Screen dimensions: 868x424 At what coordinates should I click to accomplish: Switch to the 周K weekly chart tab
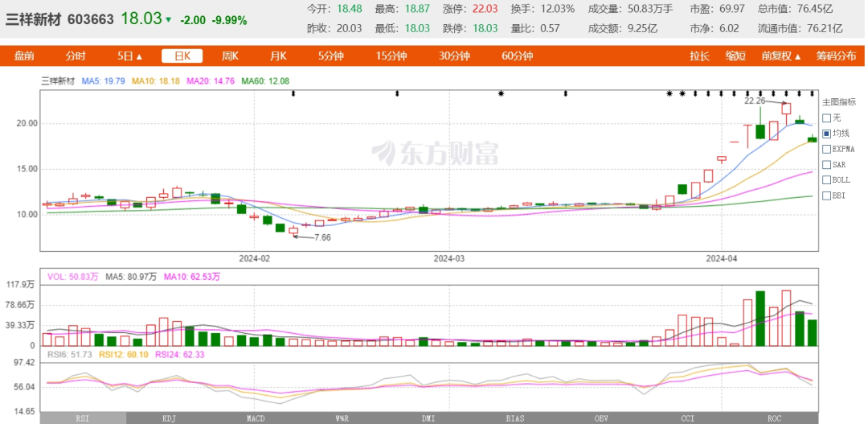tap(231, 56)
